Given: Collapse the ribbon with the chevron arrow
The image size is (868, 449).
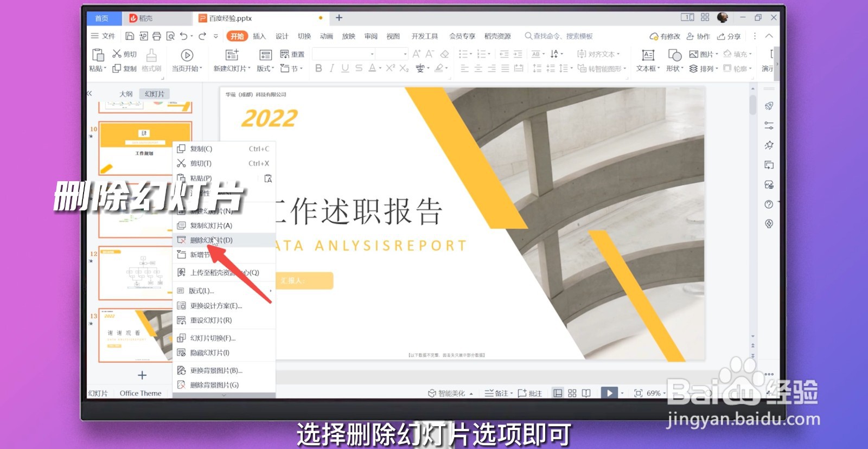Looking at the screenshot, I should click(769, 36).
